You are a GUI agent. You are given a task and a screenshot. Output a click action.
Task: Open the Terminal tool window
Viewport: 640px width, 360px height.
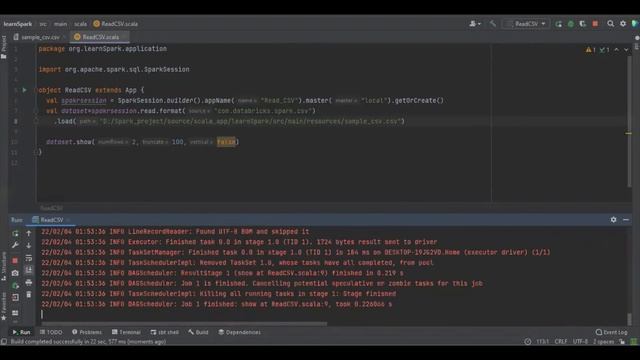[126, 332]
